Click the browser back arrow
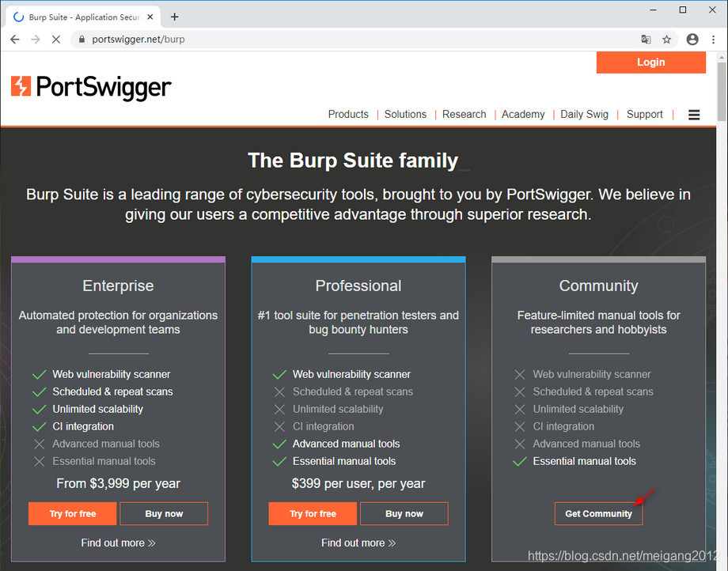 point(15,40)
